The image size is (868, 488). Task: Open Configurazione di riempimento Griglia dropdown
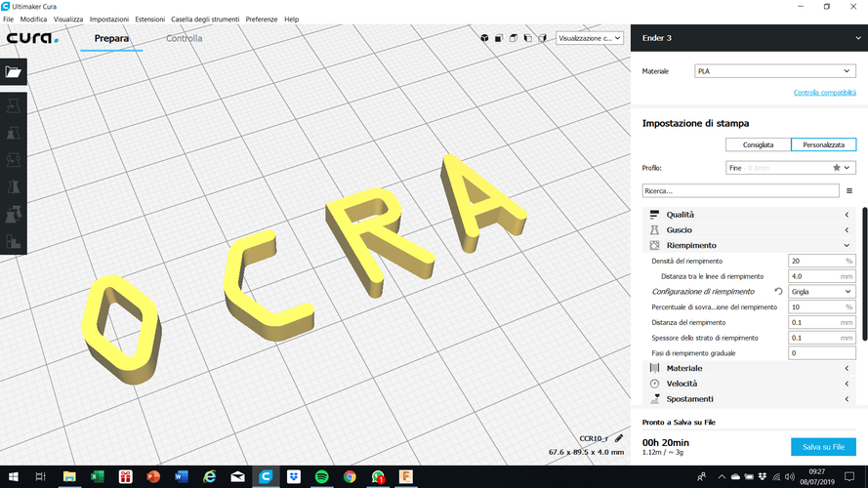click(821, 292)
